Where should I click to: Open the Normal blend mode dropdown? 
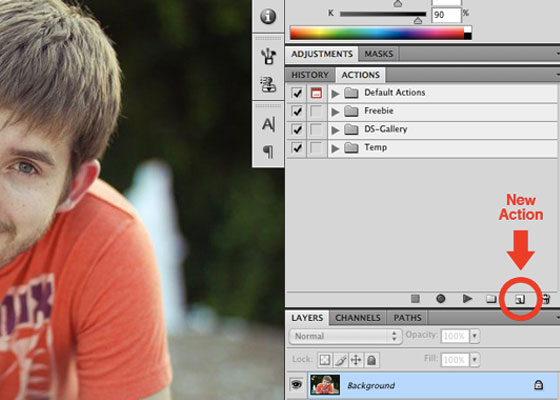point(345,336)
